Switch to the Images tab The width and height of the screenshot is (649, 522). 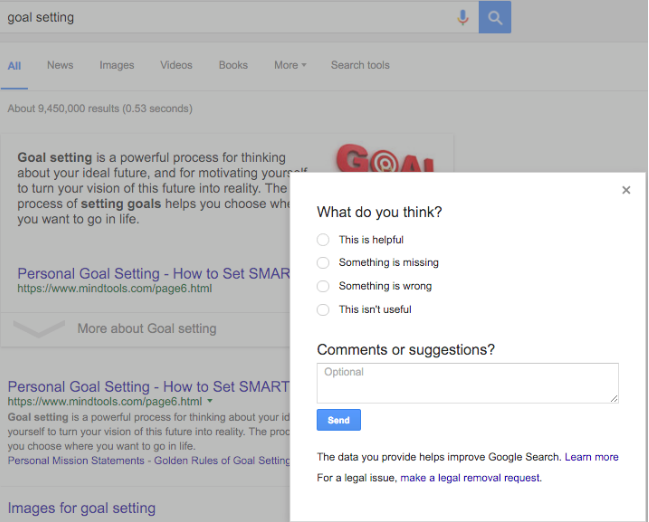pos(117,65)
